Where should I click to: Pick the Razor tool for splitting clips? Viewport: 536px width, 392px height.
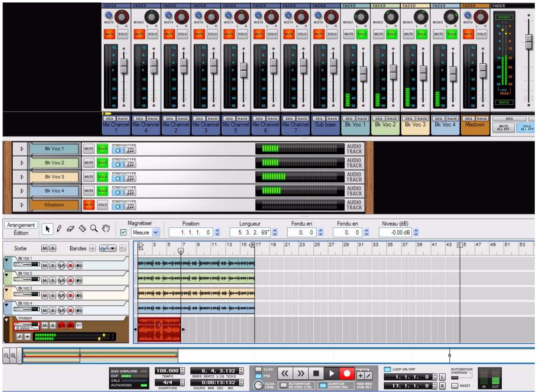[x=82, y=229]
